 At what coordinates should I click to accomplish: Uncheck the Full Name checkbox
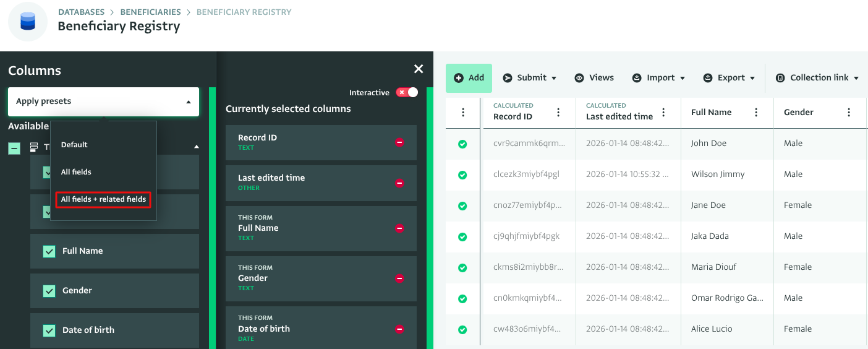(x=49, y=251)
